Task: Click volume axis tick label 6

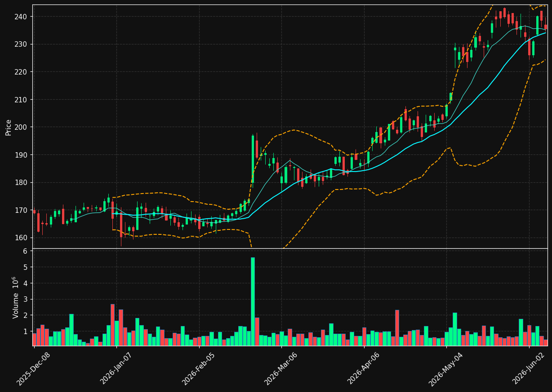Action: tap(25, 251)
